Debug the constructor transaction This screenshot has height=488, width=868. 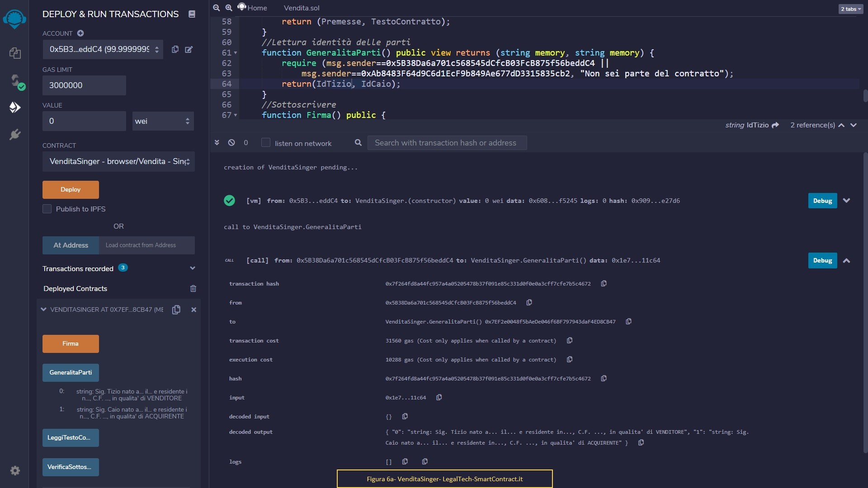click(822, 201)
